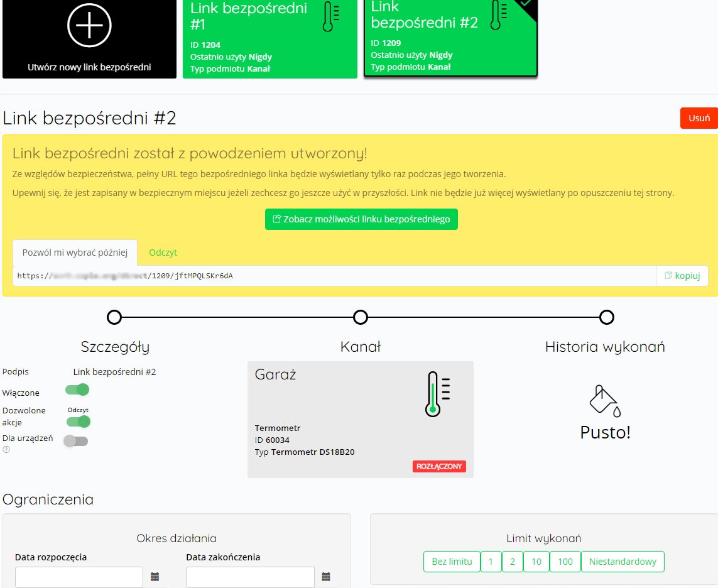Click the Kanał step circle
Screen dimensions: 718x588
click(361, 317)
